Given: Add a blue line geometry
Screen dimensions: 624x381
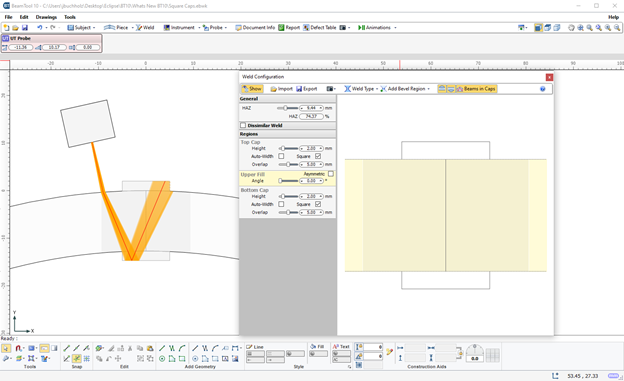Looking at the screenshot, I should tap(195, 348).
